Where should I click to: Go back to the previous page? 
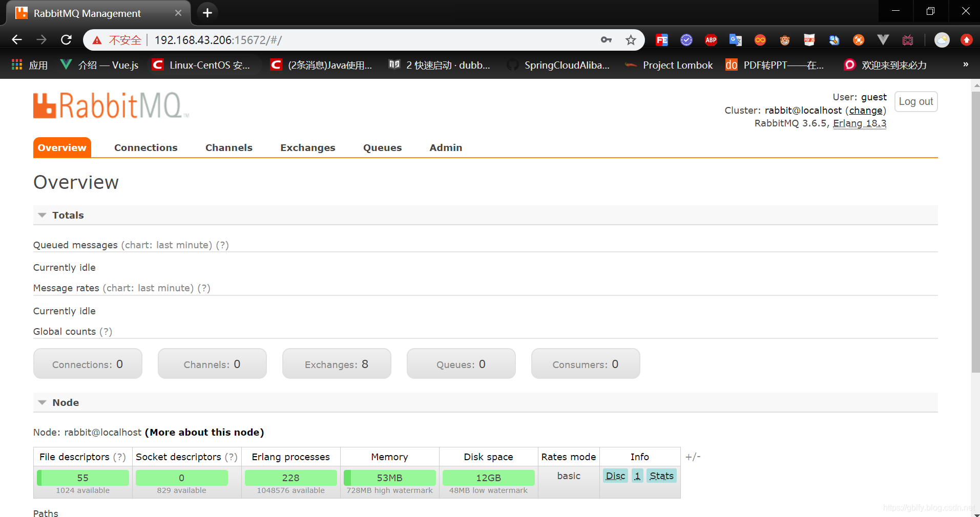[x=17, y=40]
